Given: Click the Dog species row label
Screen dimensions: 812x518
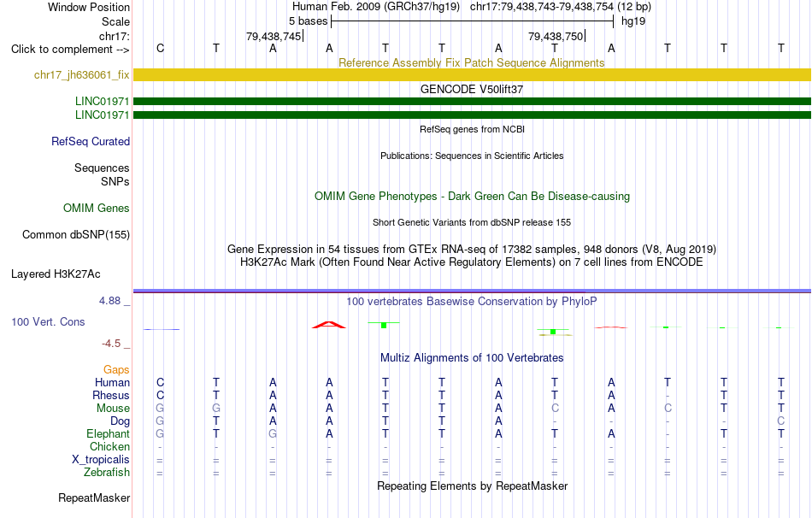Looking at the screenshot, I should pos(121,421).
